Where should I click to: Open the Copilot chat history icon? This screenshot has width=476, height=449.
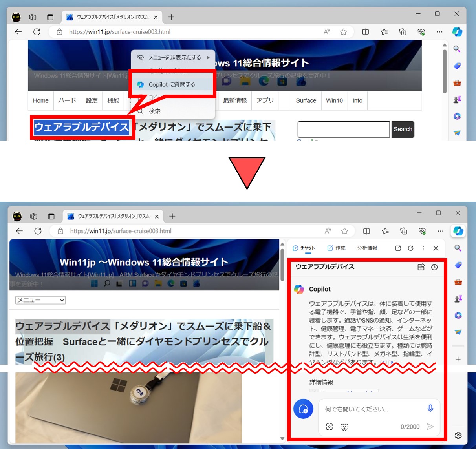pyautogui.click(x=434, y=267)
